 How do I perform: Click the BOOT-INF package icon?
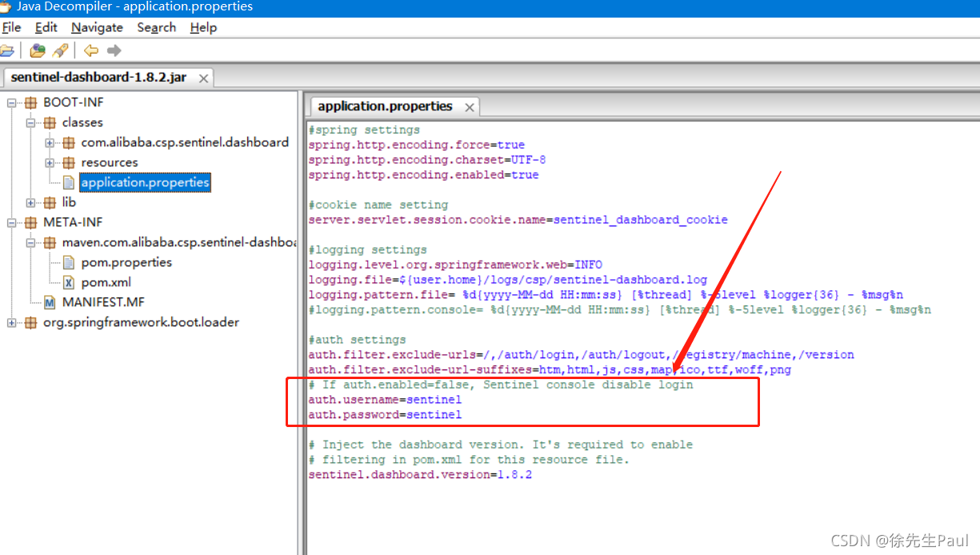(x=30, y=102)
